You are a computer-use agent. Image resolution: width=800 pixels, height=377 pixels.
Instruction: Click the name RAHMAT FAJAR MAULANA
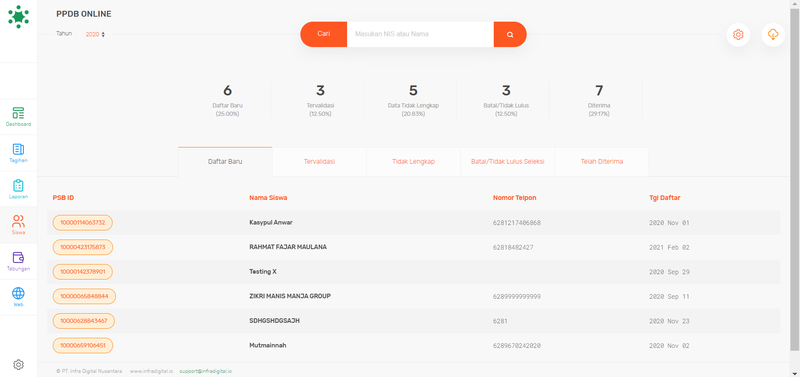pos(288,247)
